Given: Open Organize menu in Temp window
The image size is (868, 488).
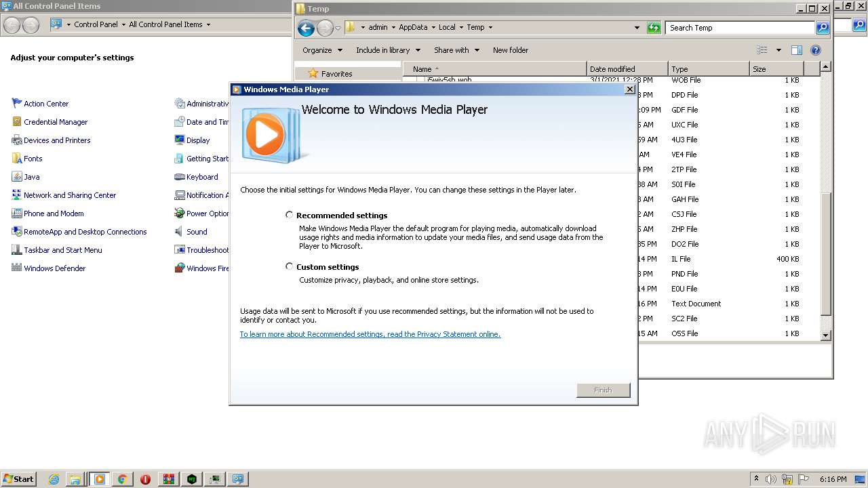Looking at the screenshot, I should click(321, 50).
